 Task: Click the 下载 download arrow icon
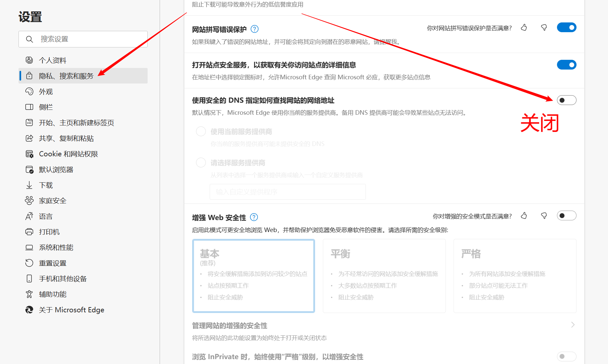coord(29,185)
